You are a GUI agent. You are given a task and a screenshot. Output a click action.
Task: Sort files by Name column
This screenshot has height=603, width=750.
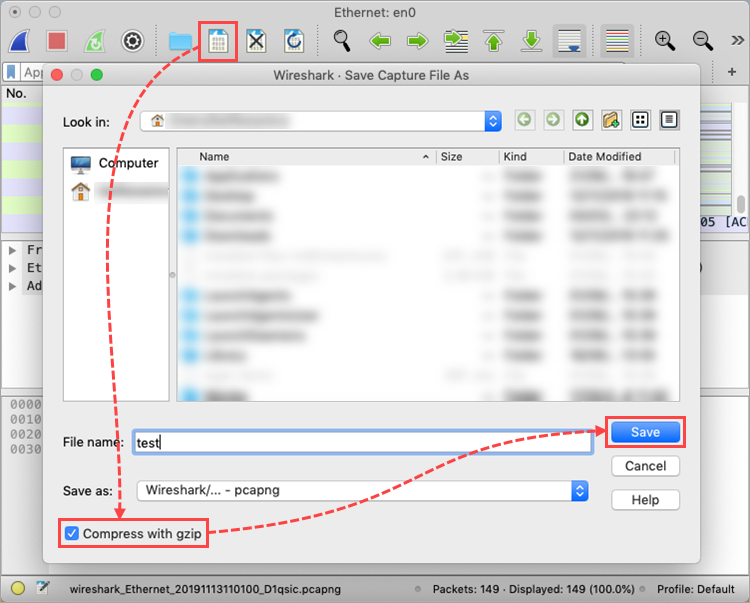click(306, 157)
